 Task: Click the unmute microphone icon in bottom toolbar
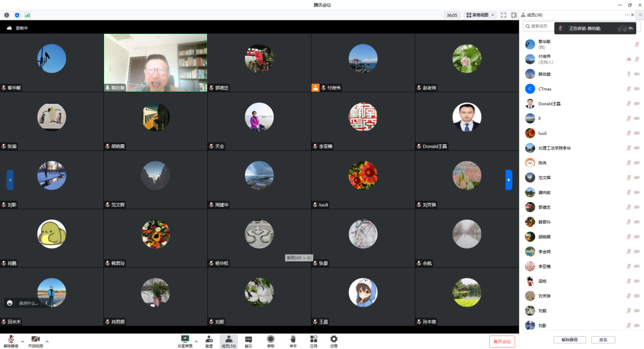pyautogui.click(x=11, y=339)
